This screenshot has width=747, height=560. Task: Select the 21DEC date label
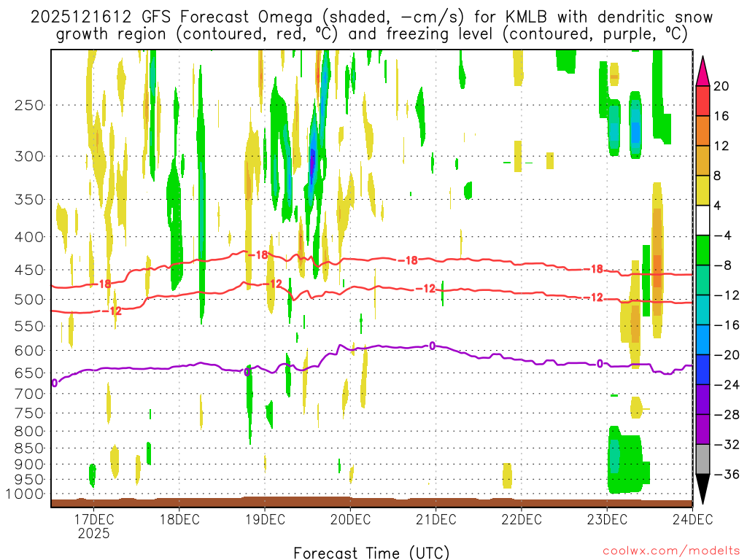coord(436,518)
